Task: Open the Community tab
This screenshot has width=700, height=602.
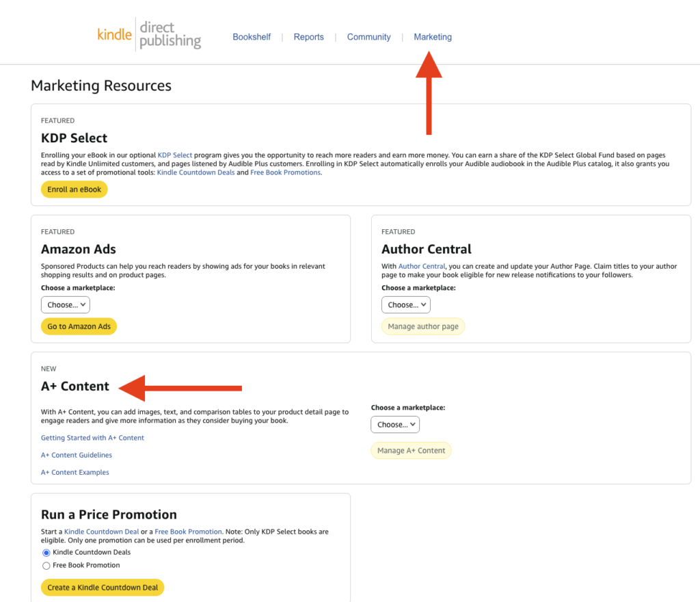Action: pos(368,37)
